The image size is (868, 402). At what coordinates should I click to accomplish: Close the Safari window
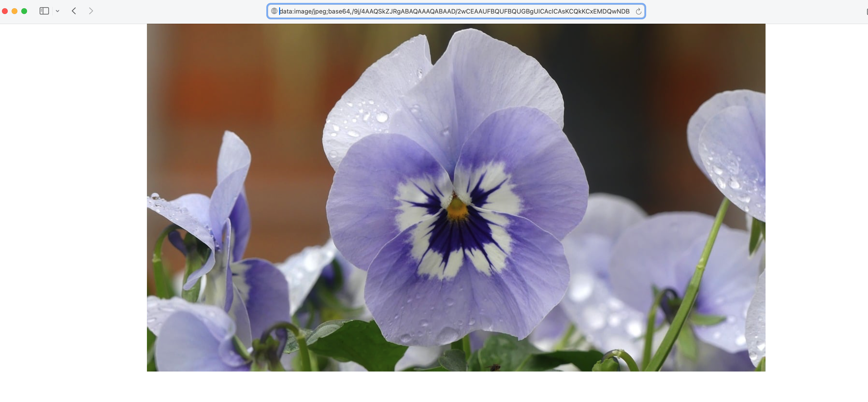point(5,11)
